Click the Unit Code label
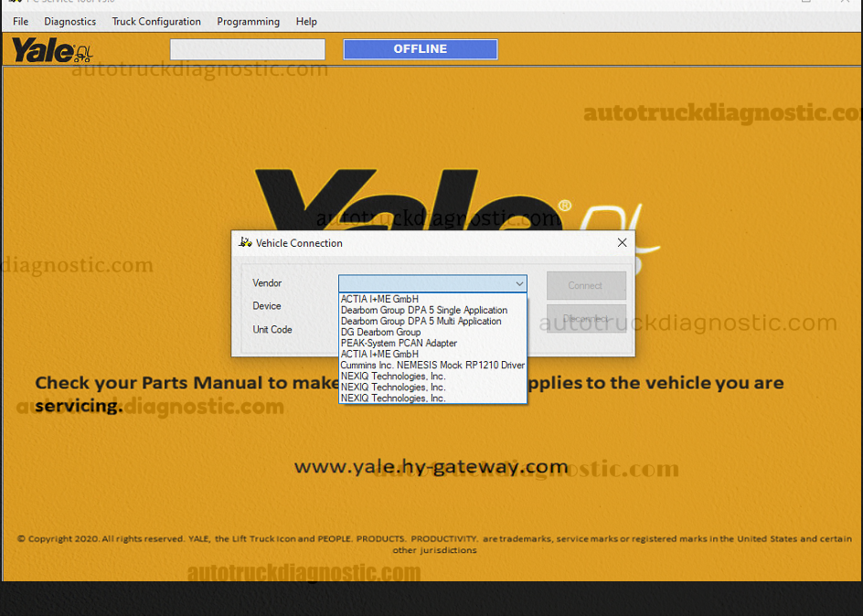 [x=272, y=329]
